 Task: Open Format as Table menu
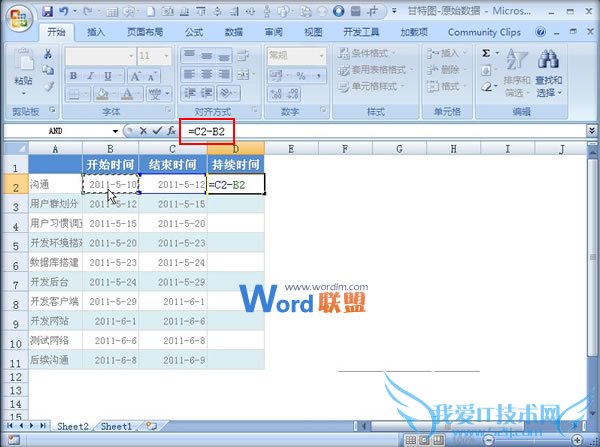[x=376, y=70]
